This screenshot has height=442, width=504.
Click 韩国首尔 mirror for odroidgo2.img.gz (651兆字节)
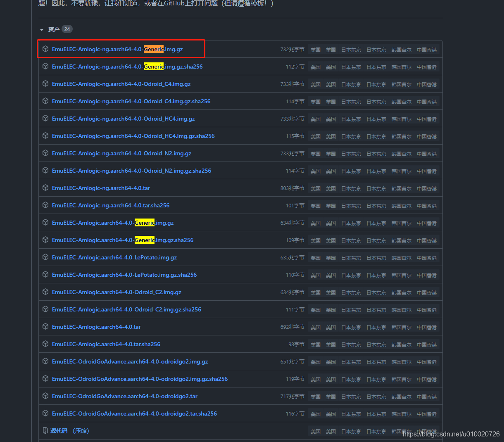(x=402, y=362)
